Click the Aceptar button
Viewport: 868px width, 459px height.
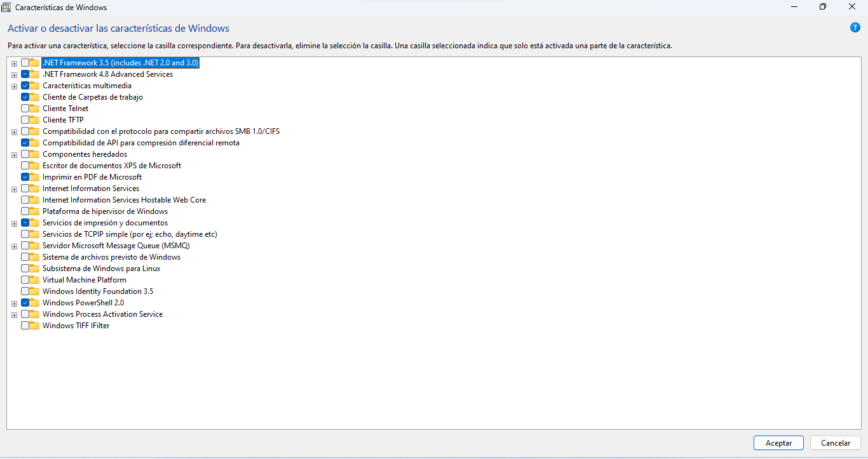pos(778,443)
